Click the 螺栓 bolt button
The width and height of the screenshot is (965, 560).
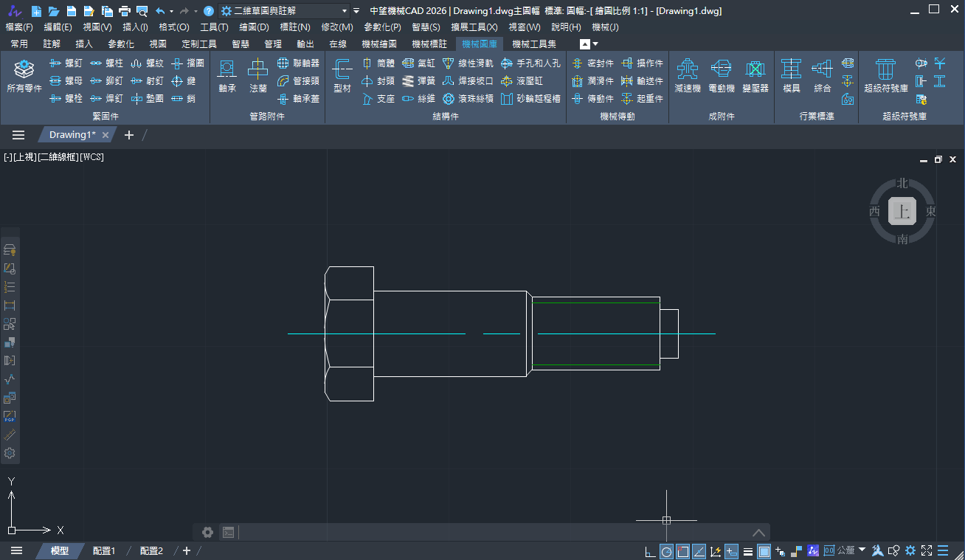(66, 98)
